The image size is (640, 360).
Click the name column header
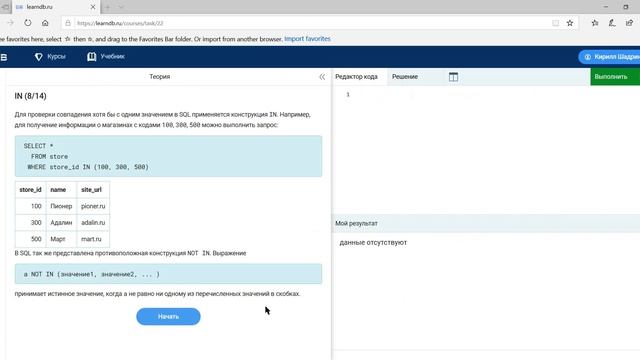tap(61, 190)
